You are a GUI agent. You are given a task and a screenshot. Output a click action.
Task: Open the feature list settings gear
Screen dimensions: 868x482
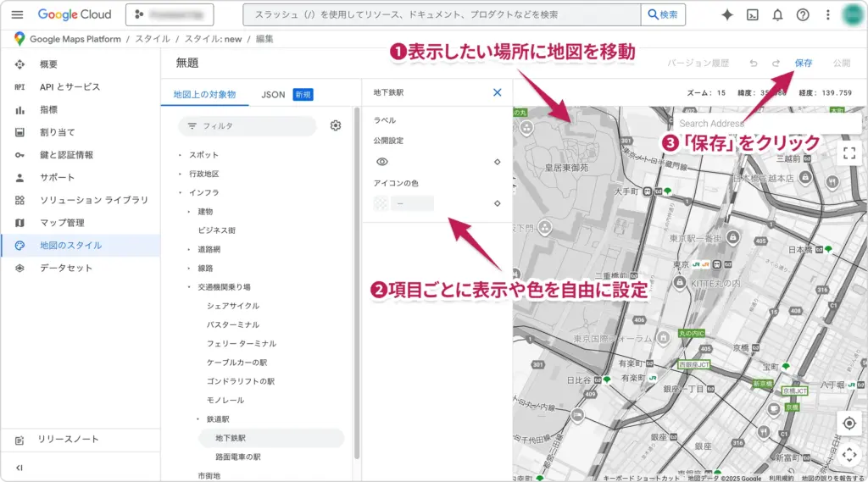336,125
